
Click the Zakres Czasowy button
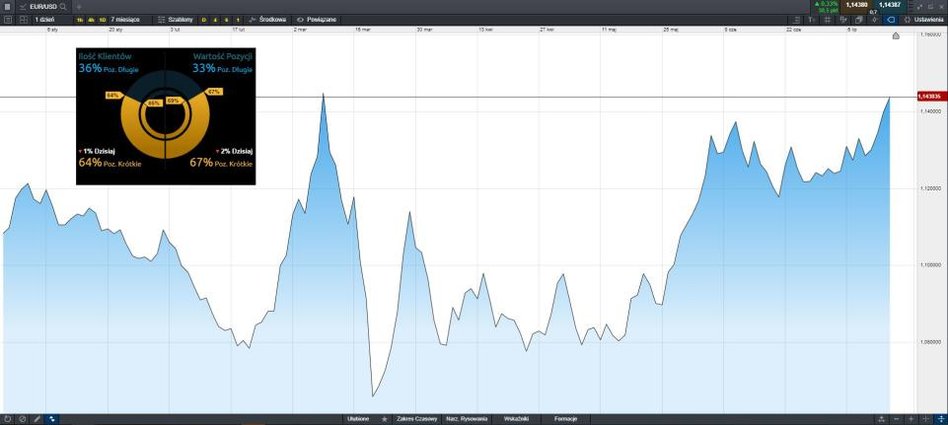(417, 418)
